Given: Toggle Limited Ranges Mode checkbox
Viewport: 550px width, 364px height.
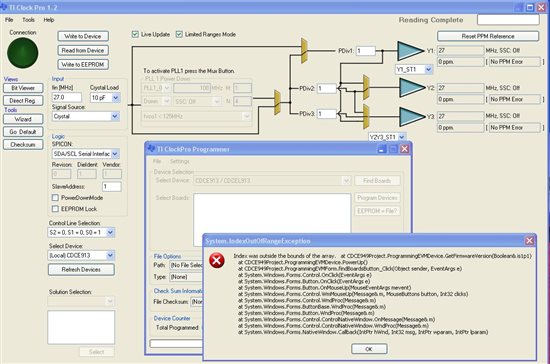Looking at the screenshot, I should (179, 34).
